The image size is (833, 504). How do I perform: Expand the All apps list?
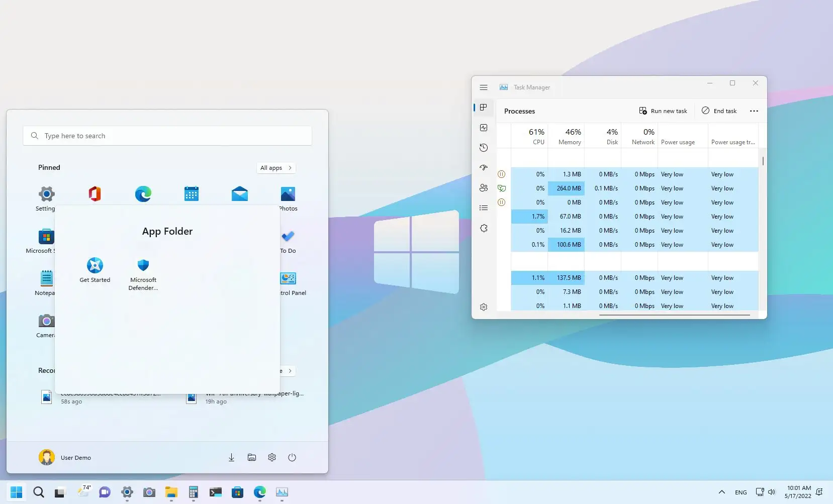(x=275, y=167)
